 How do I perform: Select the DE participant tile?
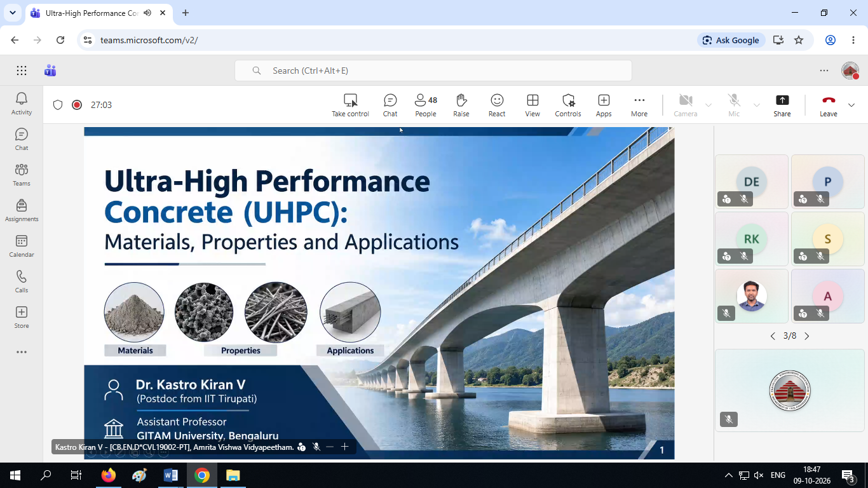pyautogui.click(x=752, y=182)
